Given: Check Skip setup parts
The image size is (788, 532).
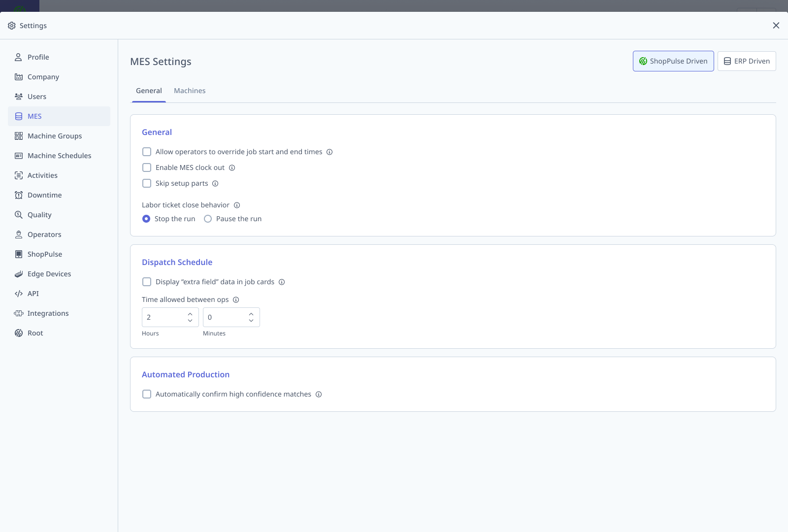Looking at the screenshot, I should click(146, 183).
